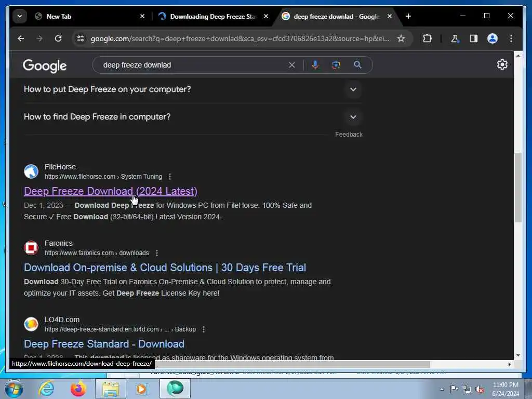Open the Windows Start button
This screenshot has width=532, height=399.
pyautogui.click(x=14, y=389)
